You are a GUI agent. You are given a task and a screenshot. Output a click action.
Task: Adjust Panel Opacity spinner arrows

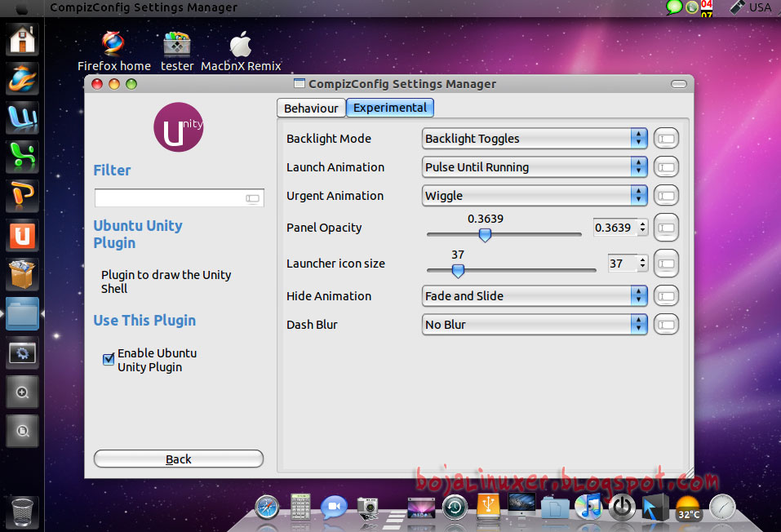click(x=643, y=228)
